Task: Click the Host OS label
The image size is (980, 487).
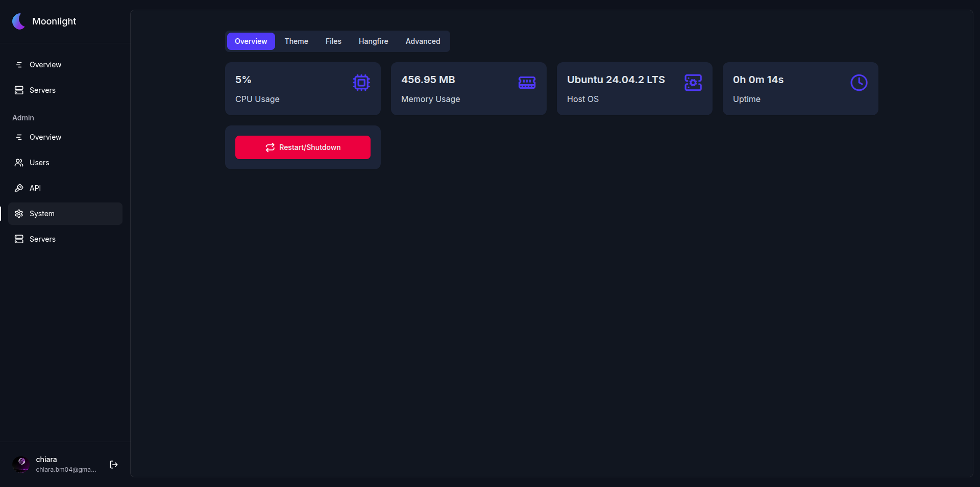Action: point(583,99)
